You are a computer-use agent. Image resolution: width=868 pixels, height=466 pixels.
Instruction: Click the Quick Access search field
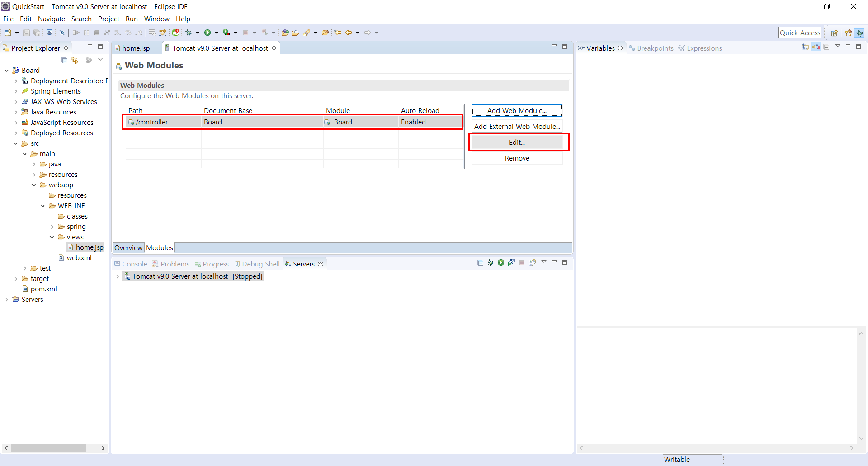tap(800, 33)
